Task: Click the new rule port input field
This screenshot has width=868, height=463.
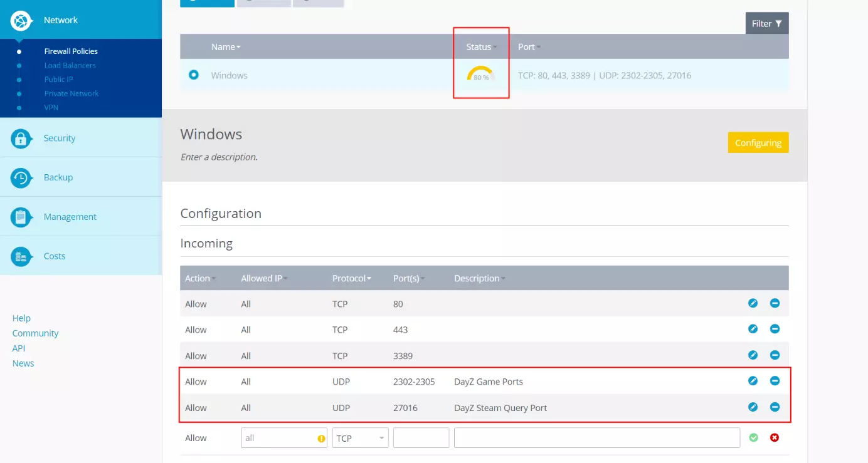Action: [x=421, y=438]
